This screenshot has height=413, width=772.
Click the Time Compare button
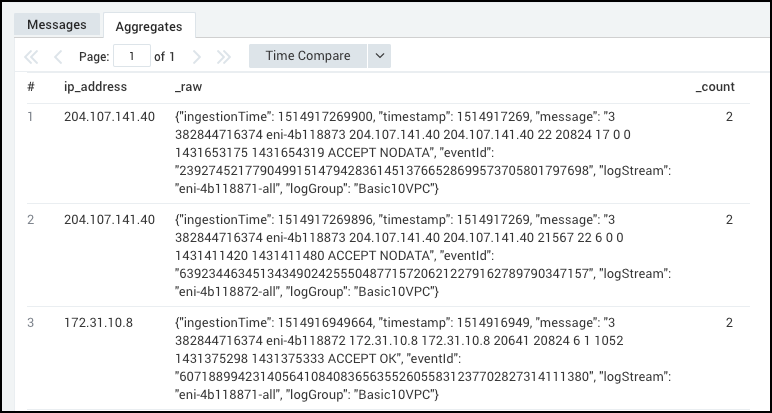(x=308, y=56)
